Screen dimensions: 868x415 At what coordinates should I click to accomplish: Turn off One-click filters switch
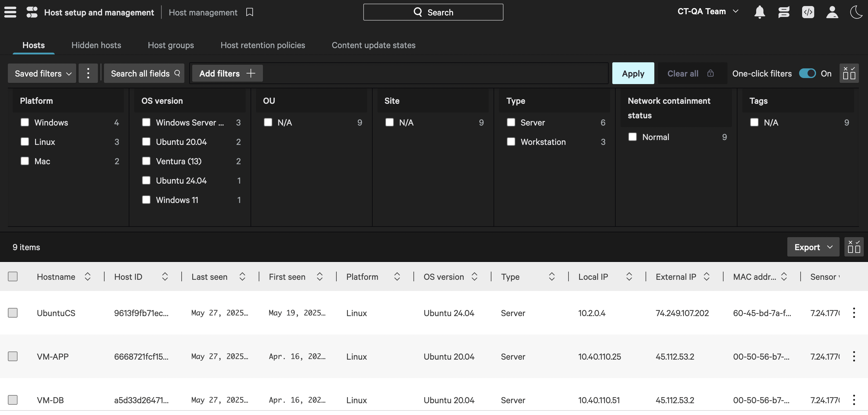(807, 73)
